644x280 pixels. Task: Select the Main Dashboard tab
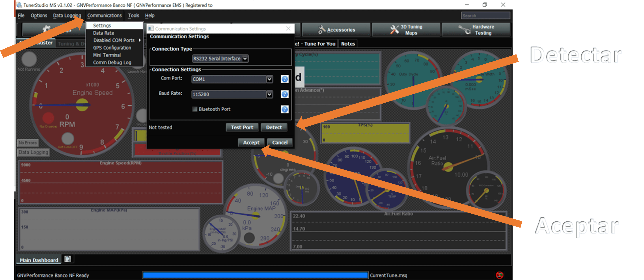pos(39,260)
